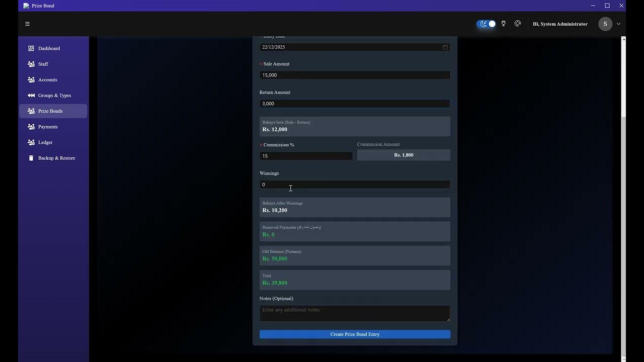Maximize the Prize Bond window
The width and height of the screenshot is (644, 362).
coord(607,6)
